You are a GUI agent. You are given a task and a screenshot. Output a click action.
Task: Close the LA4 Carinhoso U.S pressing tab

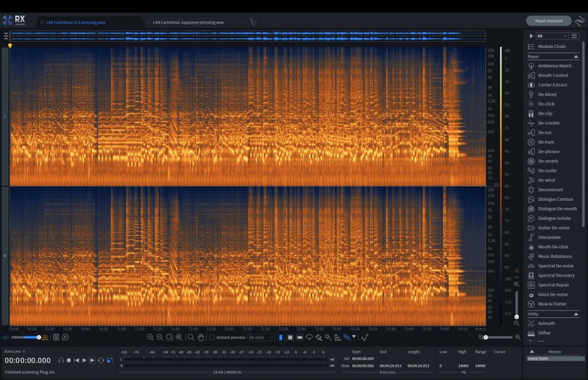(x=42, y=23)
